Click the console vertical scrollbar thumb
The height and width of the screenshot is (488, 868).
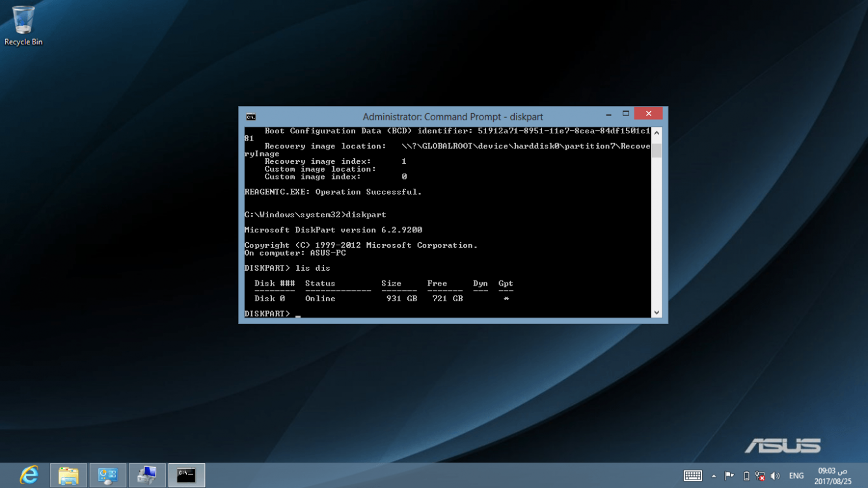(657, 150)
